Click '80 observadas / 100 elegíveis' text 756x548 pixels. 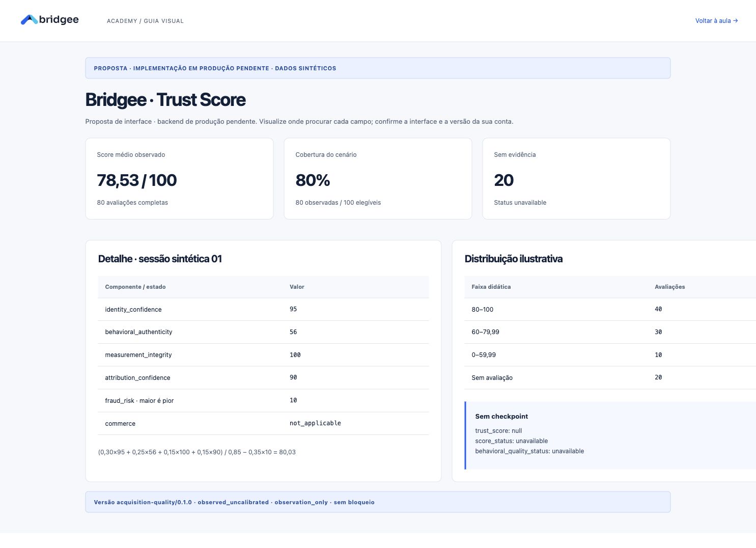click(x=338, y=203)
